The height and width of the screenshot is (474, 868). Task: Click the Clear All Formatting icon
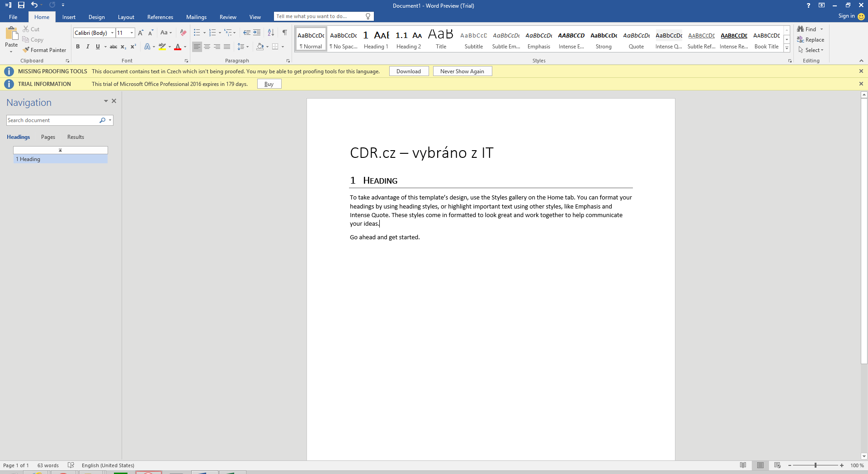tap(183, 33)
